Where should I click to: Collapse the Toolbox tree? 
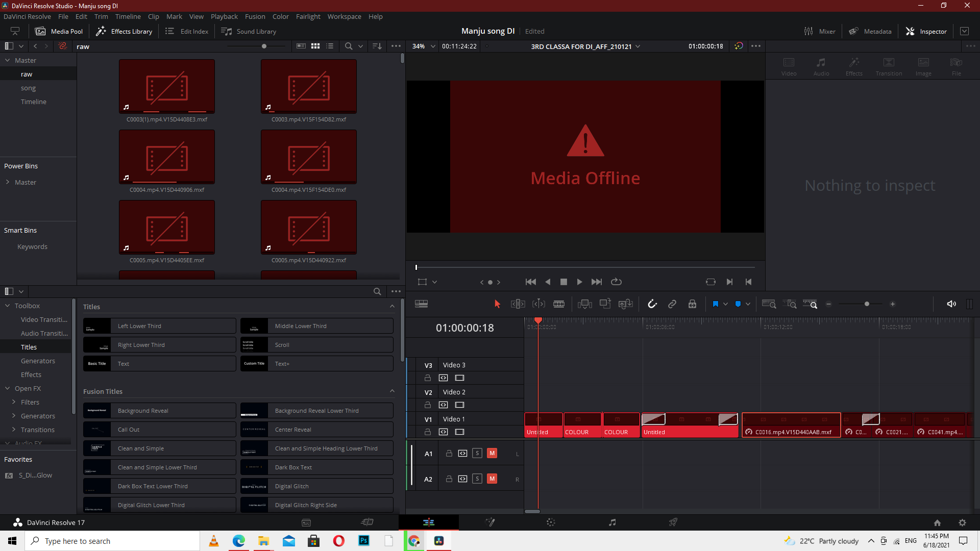(8, 306)
